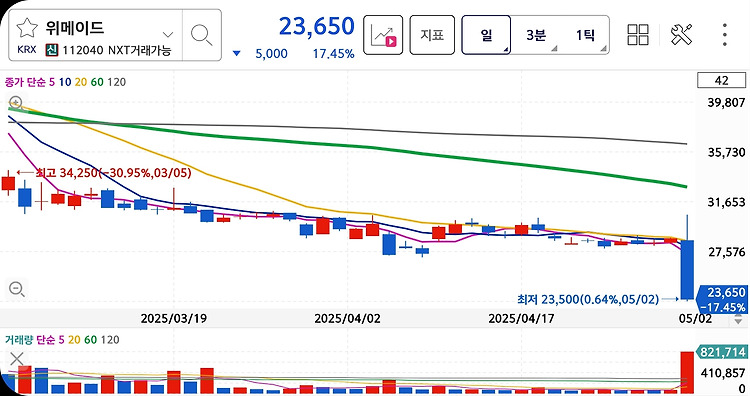Click the 2025/04/17 date axis label
This screenshot has height=396, width=750.
click(521, 319)
